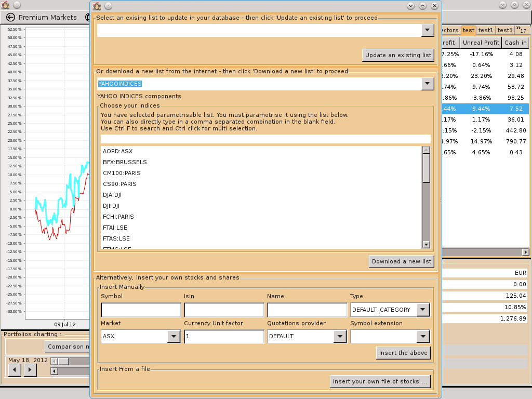Switch to the test1 tab
532x399 pixels.
tap(486, 30)
